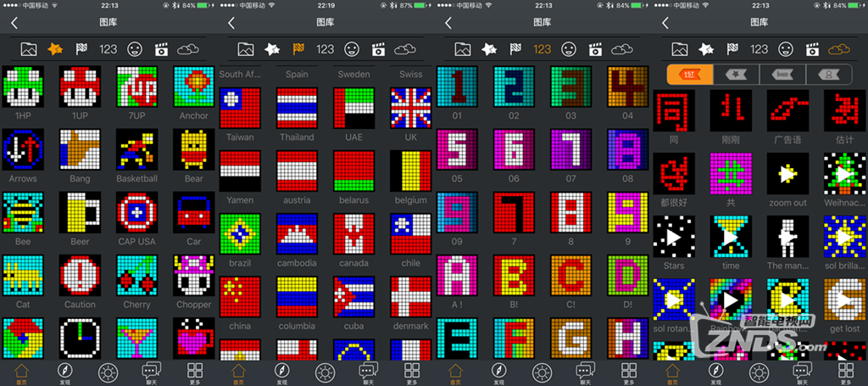Play the hourglass time animation
This screenshot has width=868, height=386.
click(x=731, y=237)
